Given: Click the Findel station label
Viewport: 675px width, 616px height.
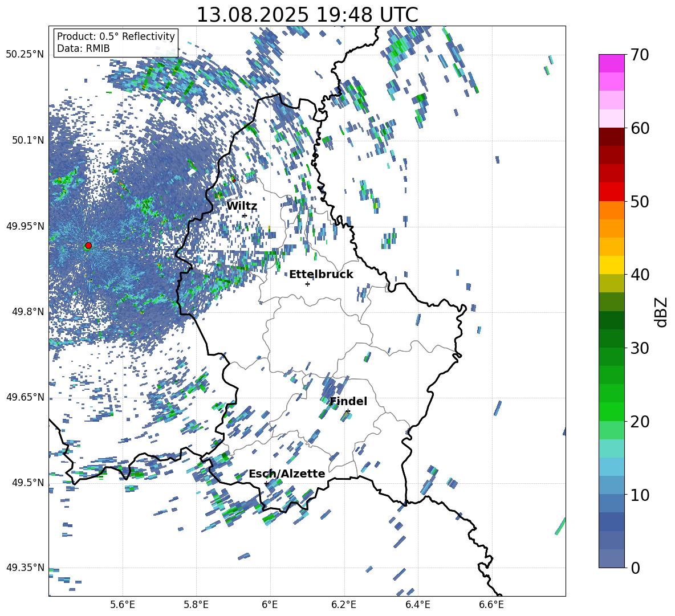Looking at the screenshot, I should [348, 401].
